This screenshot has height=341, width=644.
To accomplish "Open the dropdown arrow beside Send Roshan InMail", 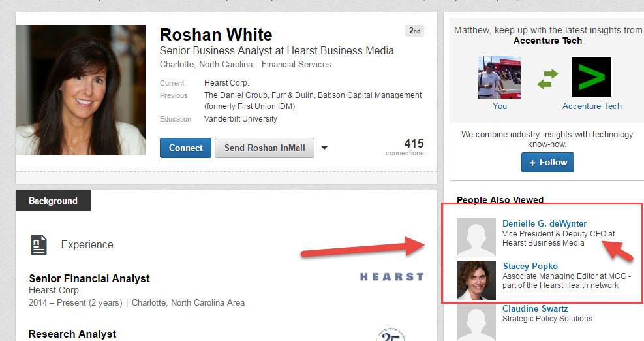I will [324, 148].
